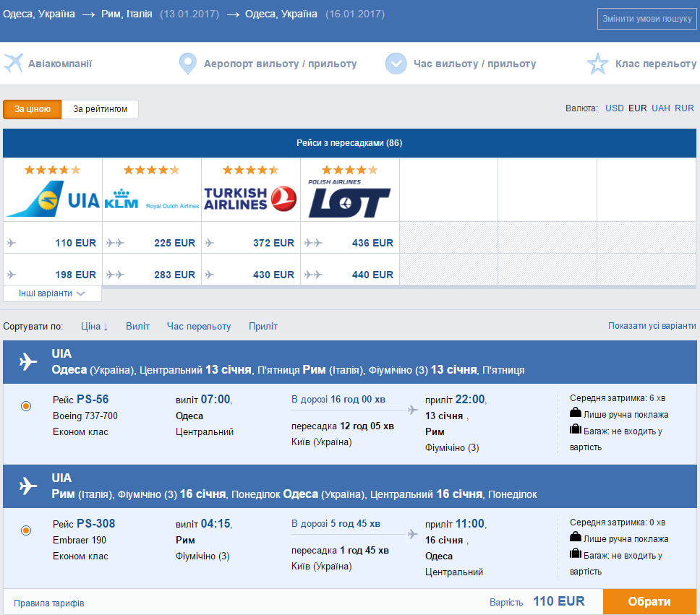The image size is (700, 615).
Task: Click hand luggage bag icon for flight PS-56
Action: [576, 412]
